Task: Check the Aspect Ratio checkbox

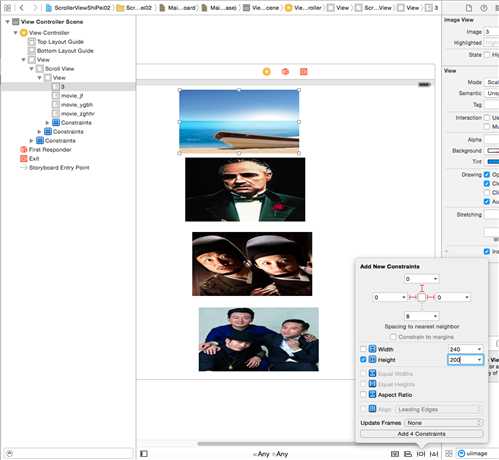Action: 363,394
